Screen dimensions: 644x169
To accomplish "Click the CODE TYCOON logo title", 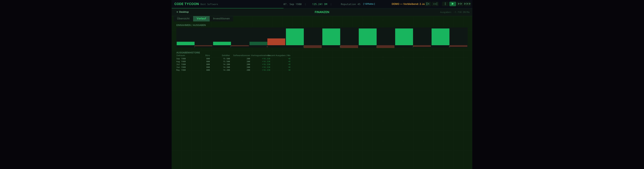I will click(186, 4).
